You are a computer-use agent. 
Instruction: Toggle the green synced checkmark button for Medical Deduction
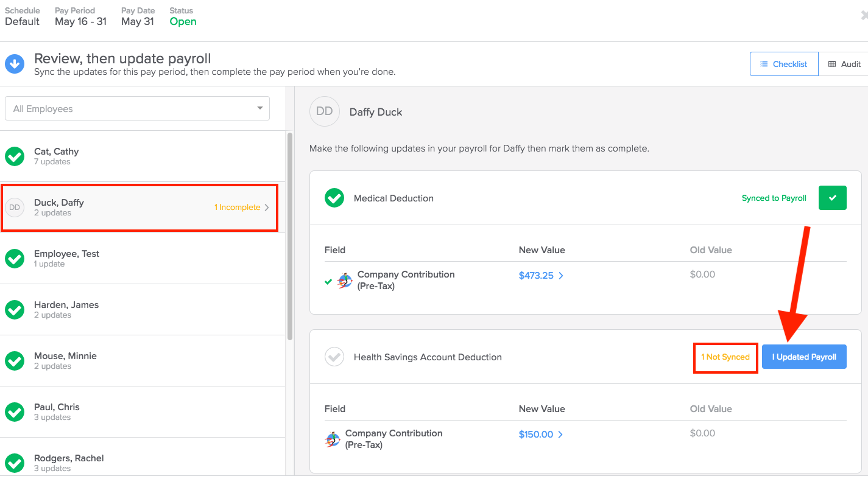[x=833, y=198]
